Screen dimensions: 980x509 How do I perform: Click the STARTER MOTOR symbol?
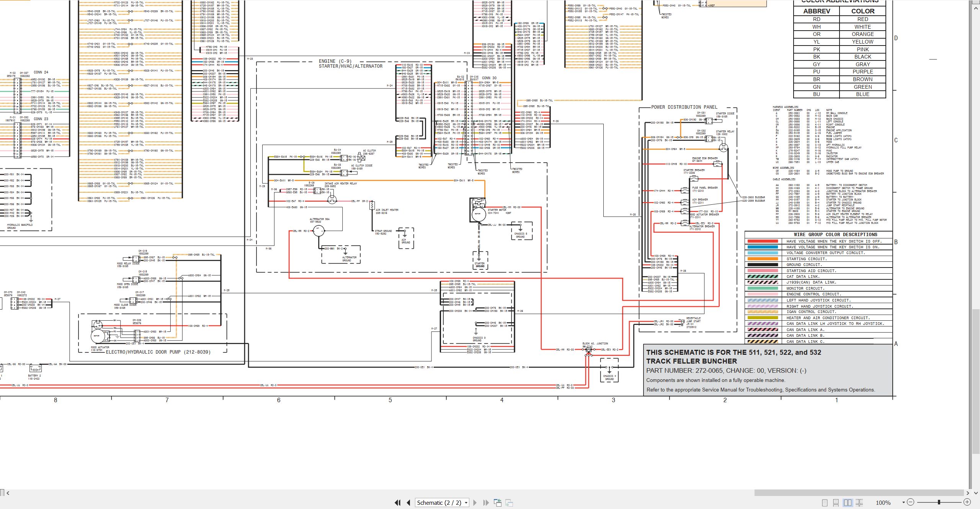click(x=478, y=209)
